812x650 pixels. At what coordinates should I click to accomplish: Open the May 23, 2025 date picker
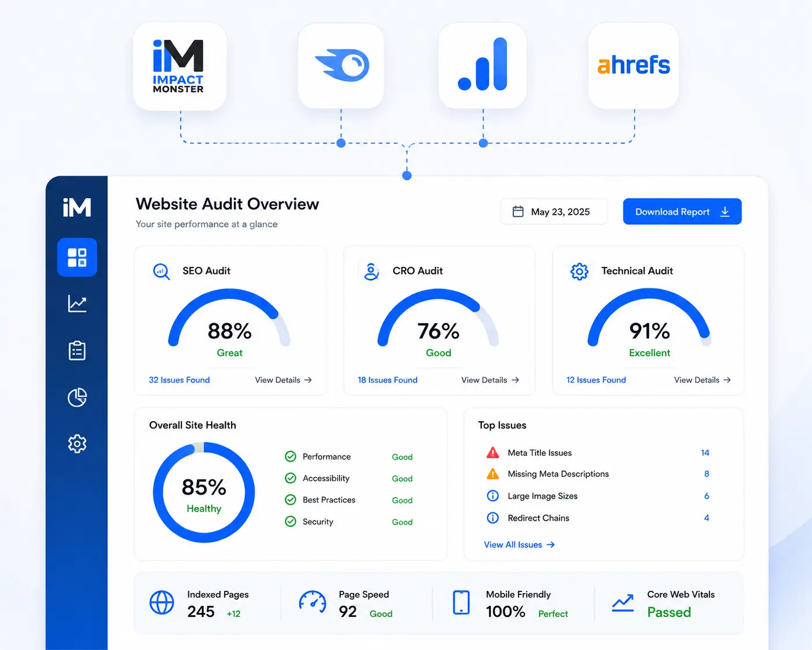pos(554,211)
